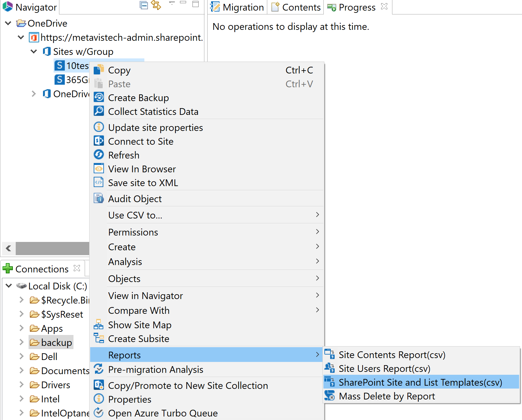Click the Maximize view button above Navigator

pyautogui.click(x=195, y=4)
